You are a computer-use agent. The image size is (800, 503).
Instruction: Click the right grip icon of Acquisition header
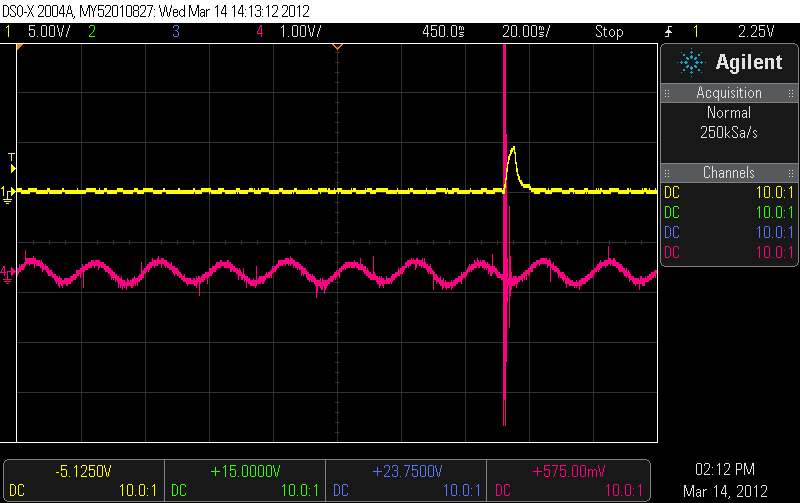point(791,93)
